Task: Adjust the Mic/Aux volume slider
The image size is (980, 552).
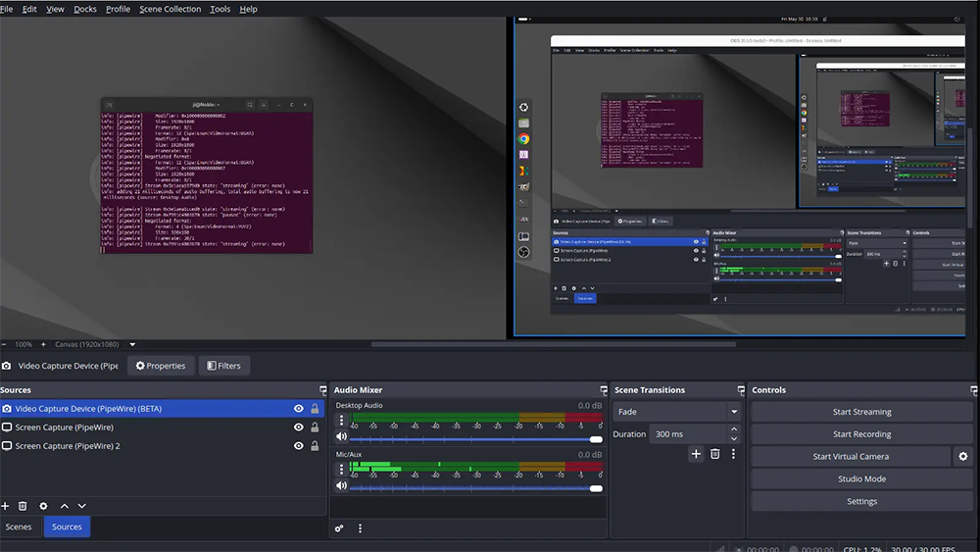Action: 475,488
